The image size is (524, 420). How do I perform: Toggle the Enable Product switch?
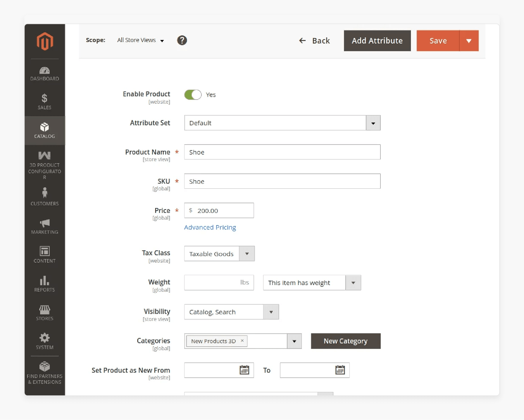[193, 95]
